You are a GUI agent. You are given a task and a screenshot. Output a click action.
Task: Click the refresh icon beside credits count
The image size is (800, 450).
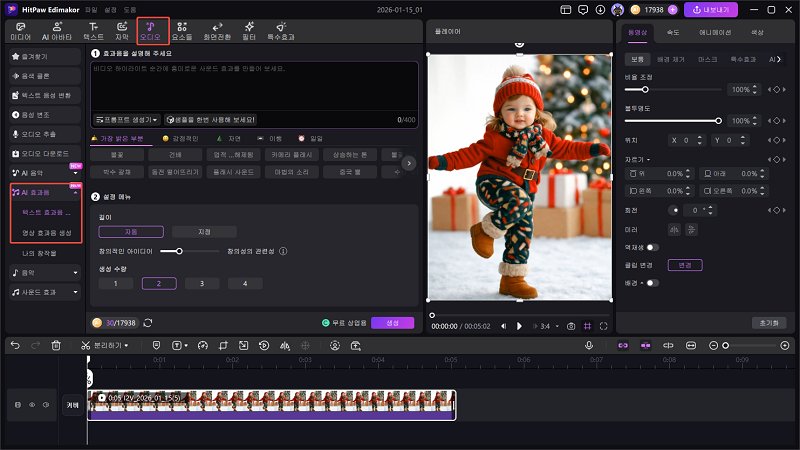(x=148, y=323)
